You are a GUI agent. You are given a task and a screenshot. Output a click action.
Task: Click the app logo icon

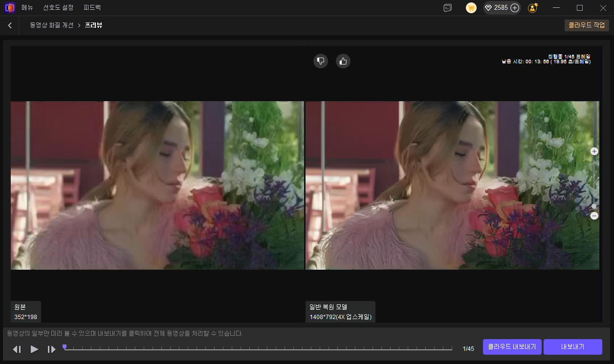point(9,8)
